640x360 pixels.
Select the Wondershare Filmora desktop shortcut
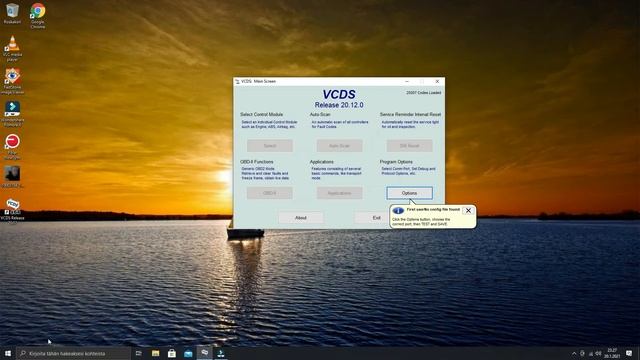[x=12, y=113]
